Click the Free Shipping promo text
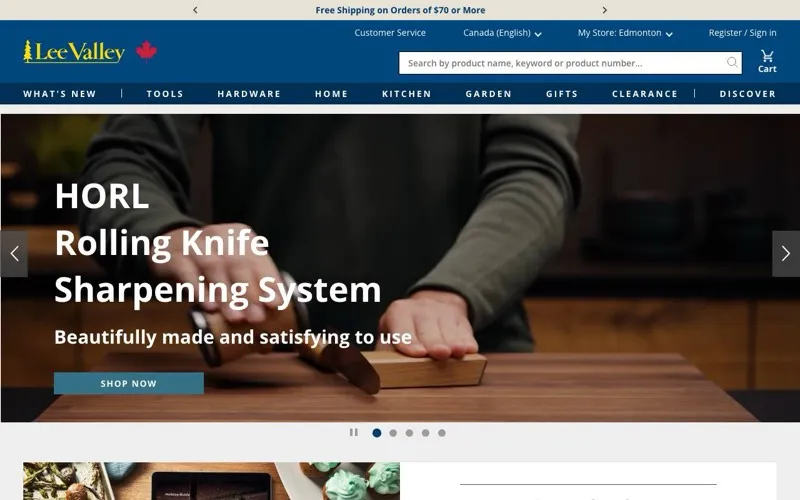The width and height of the screenshot is (800, 500). [x=400, y=10]
